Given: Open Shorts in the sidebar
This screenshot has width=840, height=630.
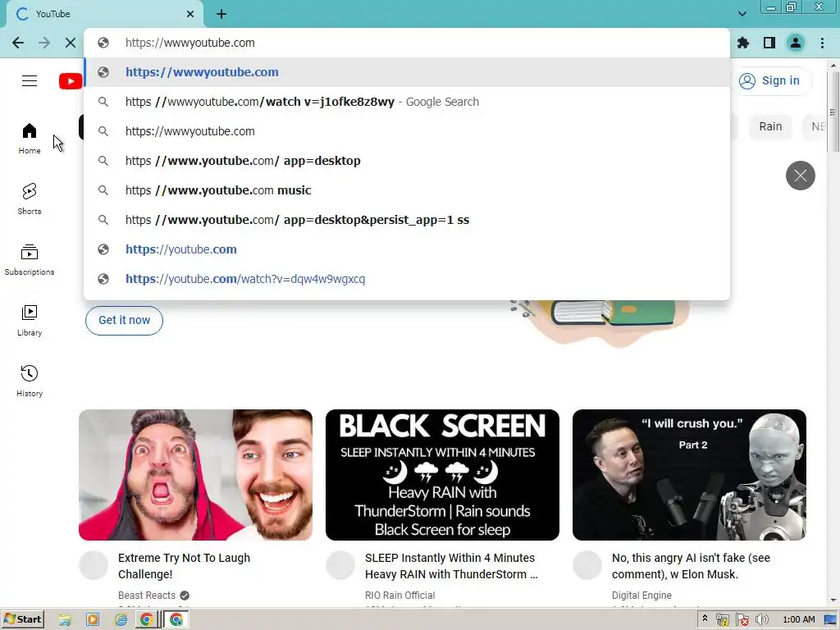Looking at the screenshot, I should pyautogui.click(x=30, y=199).
